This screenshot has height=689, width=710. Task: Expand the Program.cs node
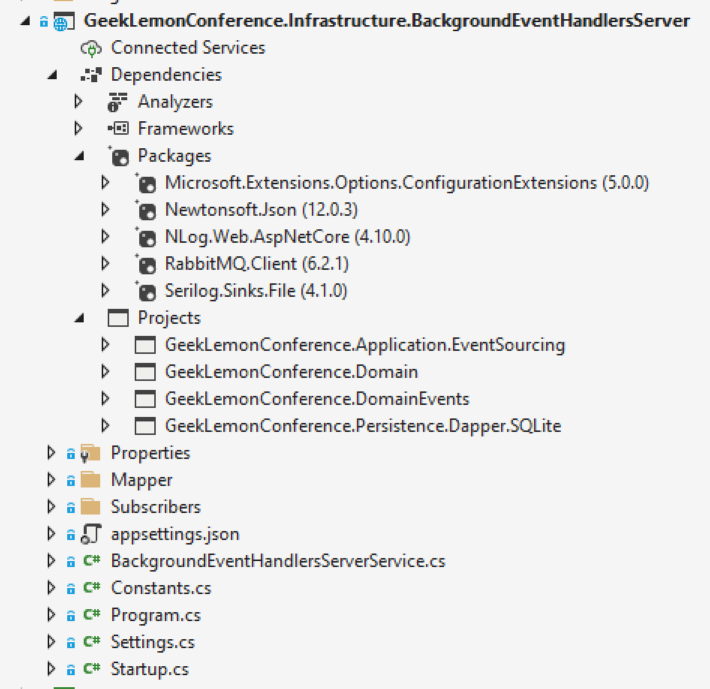pos(51,615)
